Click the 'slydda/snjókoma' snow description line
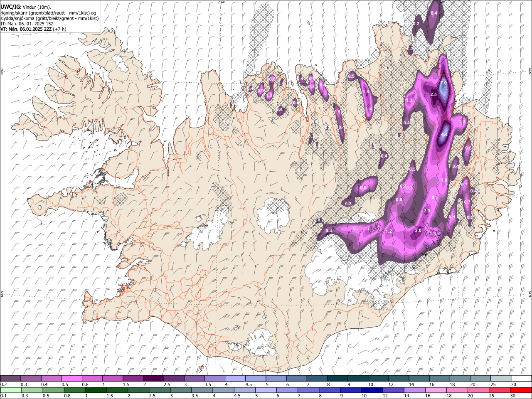The height and width of the screenshot is (399, 532). [x=49, y=18]
